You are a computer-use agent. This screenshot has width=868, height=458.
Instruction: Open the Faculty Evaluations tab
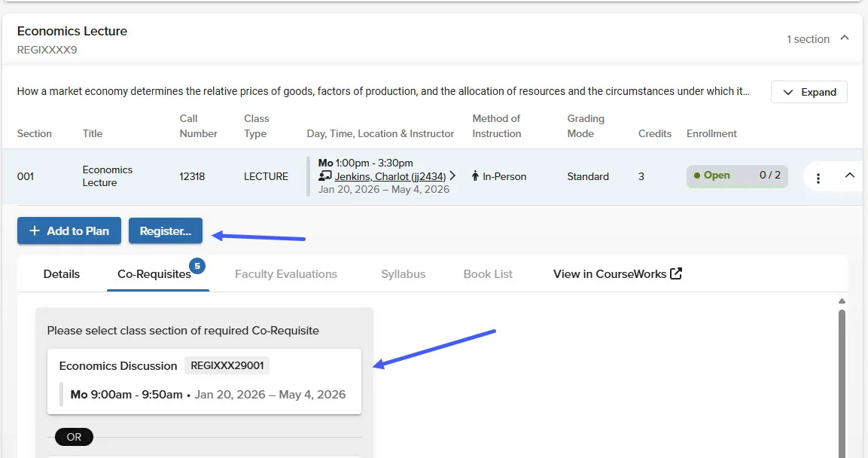[x=285, y=273]
